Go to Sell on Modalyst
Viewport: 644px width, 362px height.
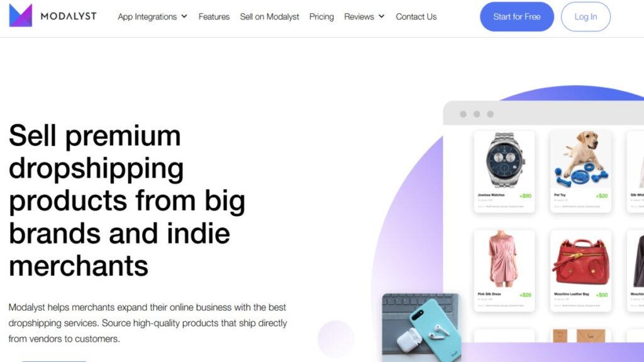269,17
